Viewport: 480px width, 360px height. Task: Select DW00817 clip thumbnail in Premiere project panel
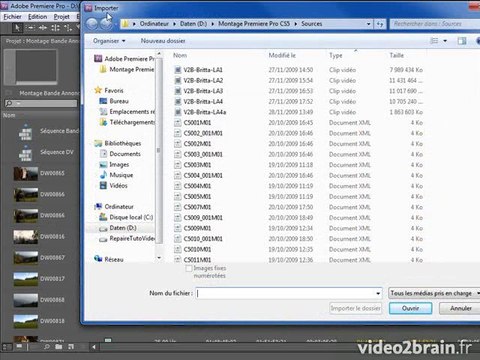[26, 279]
